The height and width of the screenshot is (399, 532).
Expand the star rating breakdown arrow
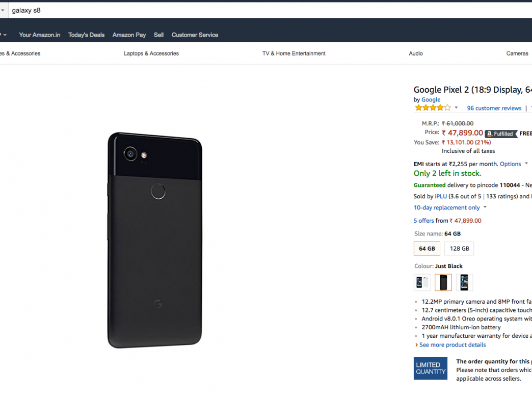[456, 108]
